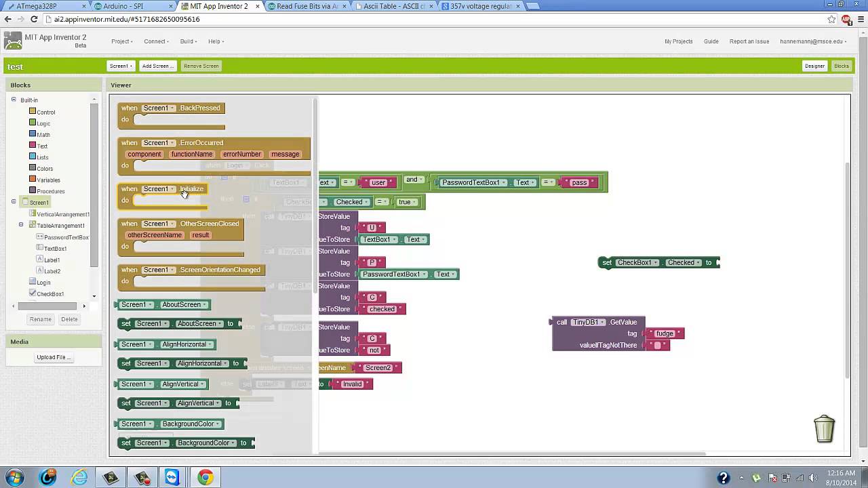Open the Build menu
Viewport: 868px width, 488px height.
tap(189, 41)
